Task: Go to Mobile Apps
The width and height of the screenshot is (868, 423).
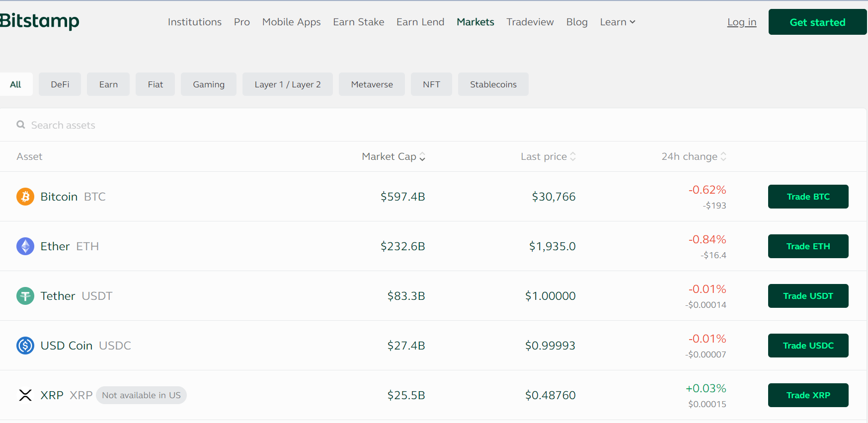Action: [x=292, y=22]
